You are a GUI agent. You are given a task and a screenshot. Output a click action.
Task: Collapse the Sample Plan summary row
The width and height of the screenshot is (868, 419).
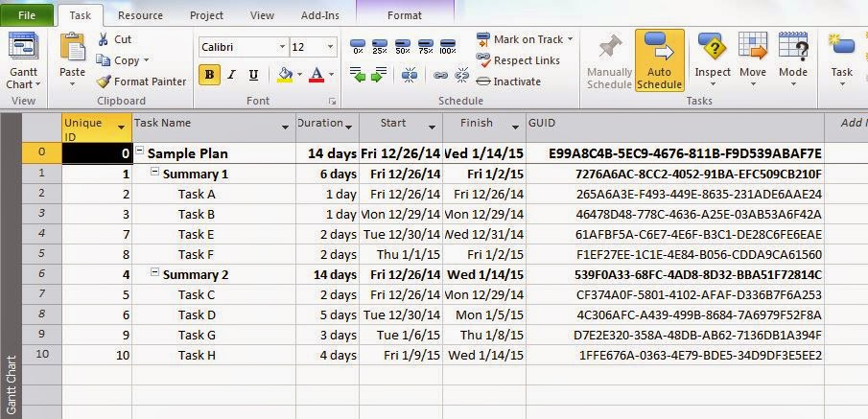click(x=140, y=151)
